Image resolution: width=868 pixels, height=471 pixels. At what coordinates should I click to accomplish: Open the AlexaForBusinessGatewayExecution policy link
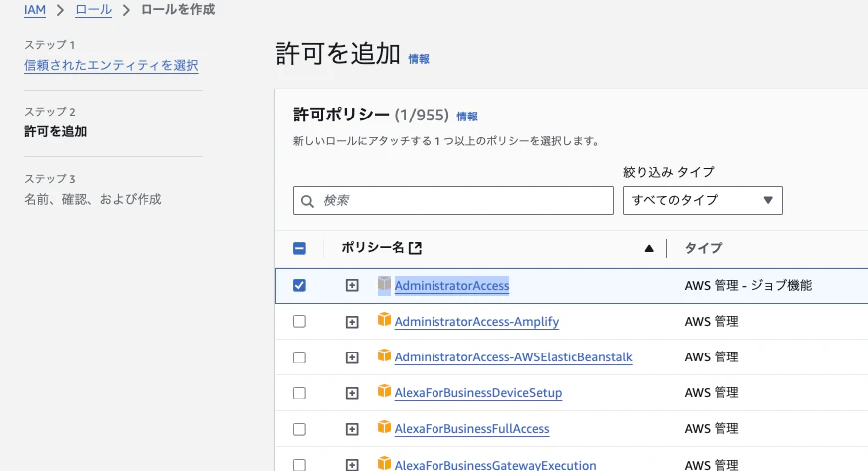pyautogui.click(x=495, y=465)
